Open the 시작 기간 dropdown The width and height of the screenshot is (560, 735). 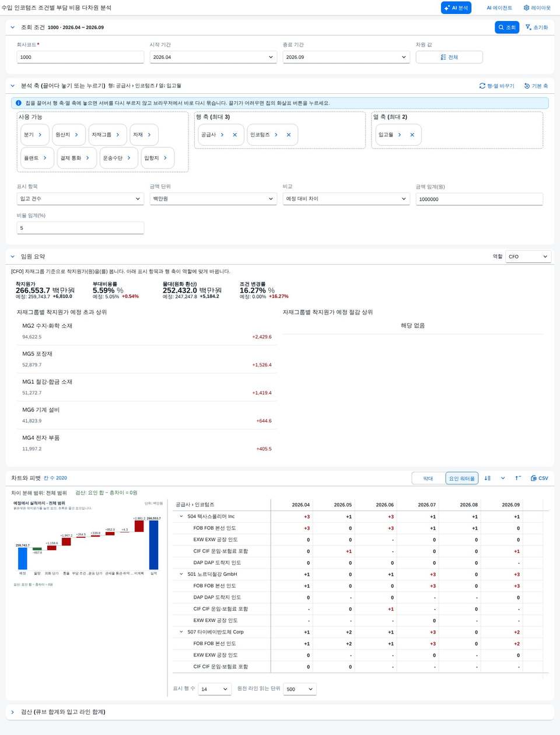[x=213, y=57]
